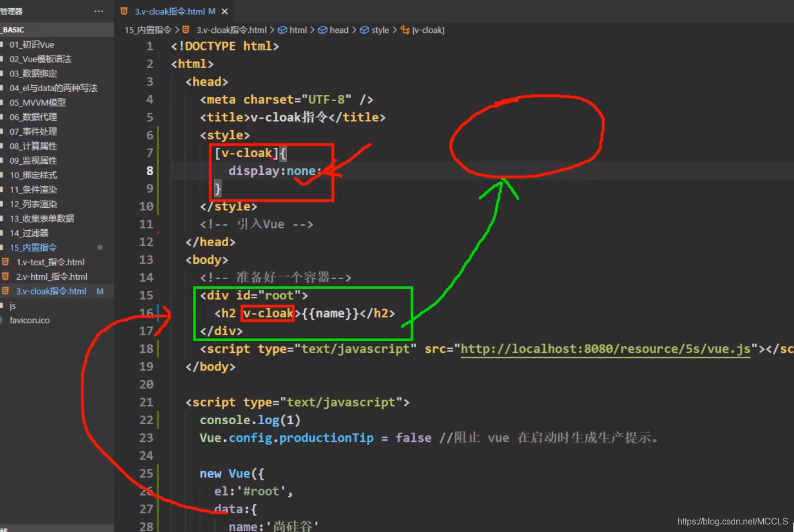
Task: Expand folder 10_绑定样式
Action: [x=33, y=175]
